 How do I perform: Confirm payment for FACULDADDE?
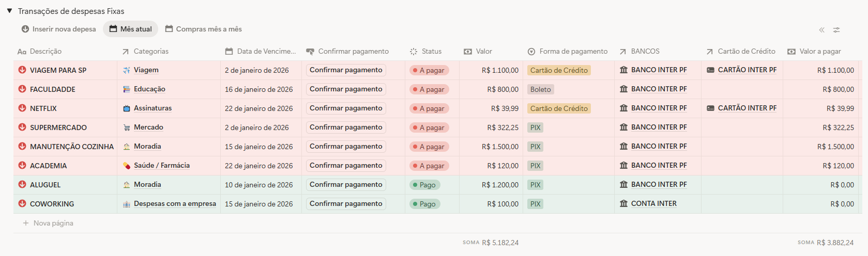pos(346,89)
